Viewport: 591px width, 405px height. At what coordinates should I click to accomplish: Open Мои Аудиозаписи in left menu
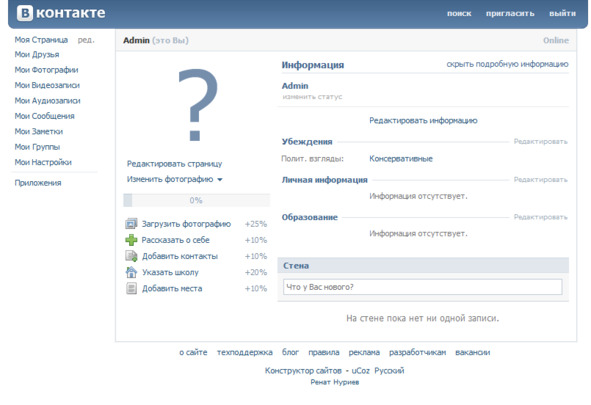click(x=47, y=101)
